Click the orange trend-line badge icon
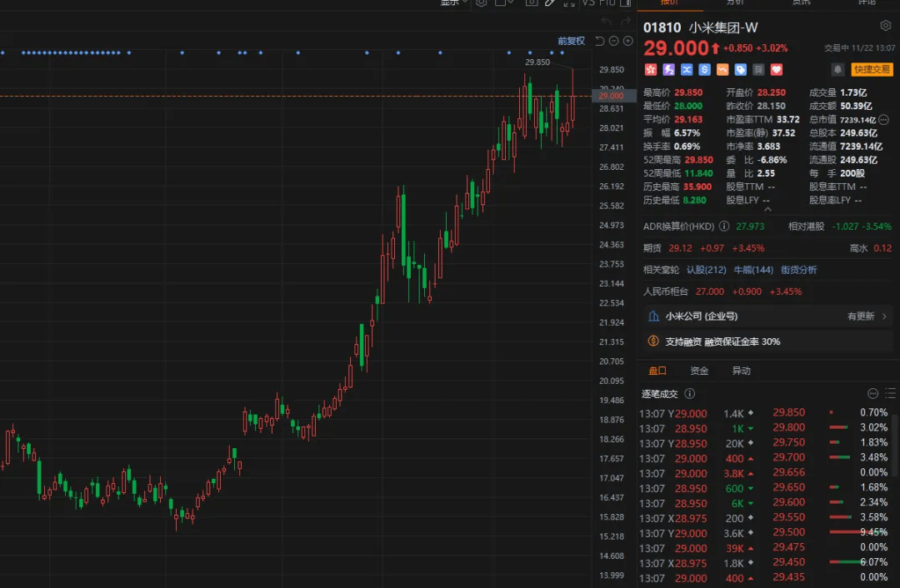 pyautogui.click(x=722, y=69)
